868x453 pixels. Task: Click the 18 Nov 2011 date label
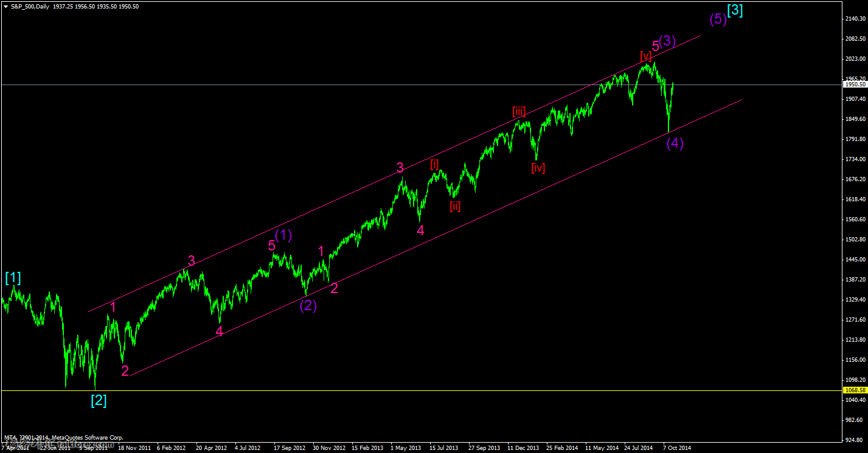click(134, 448)
